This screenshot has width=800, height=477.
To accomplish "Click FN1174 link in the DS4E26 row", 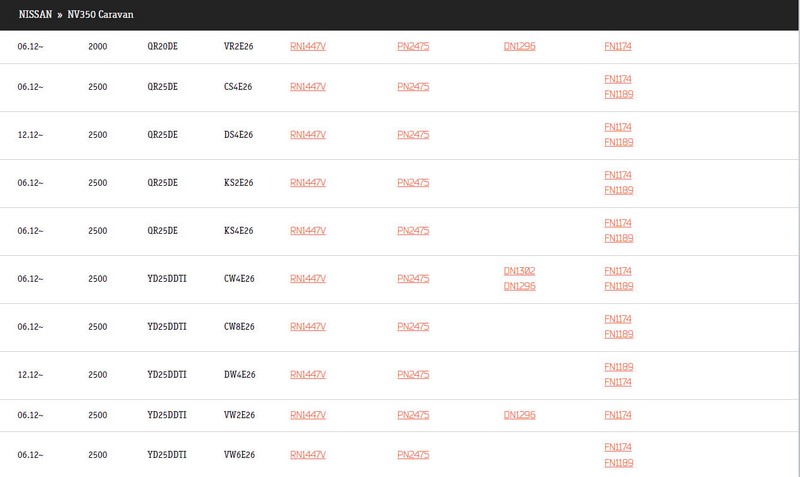I will (x=618, y=127).
